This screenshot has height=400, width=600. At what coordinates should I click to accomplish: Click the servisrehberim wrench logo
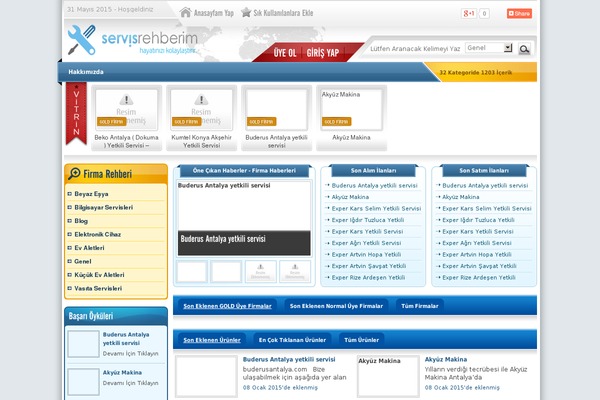pyautogui.click(x=82, y=40)
